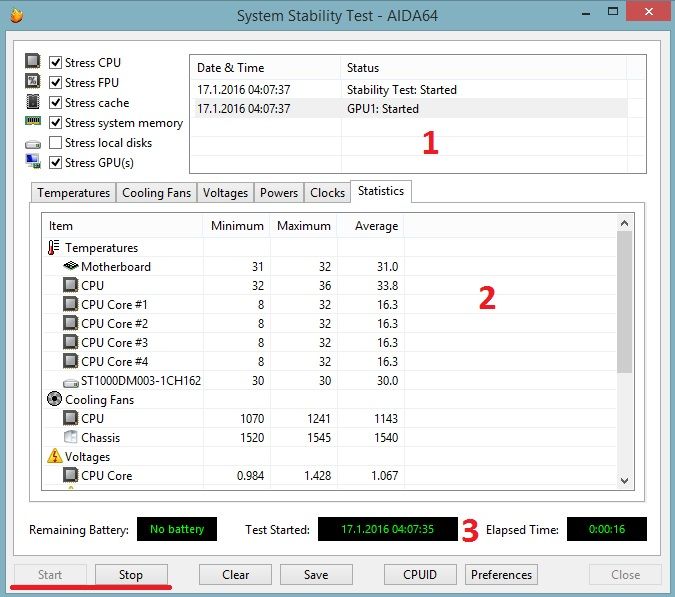The height and width of the screenshot is (597, 675).
Task: Uncheck the Stress cache checkbox
Action: 56,102
